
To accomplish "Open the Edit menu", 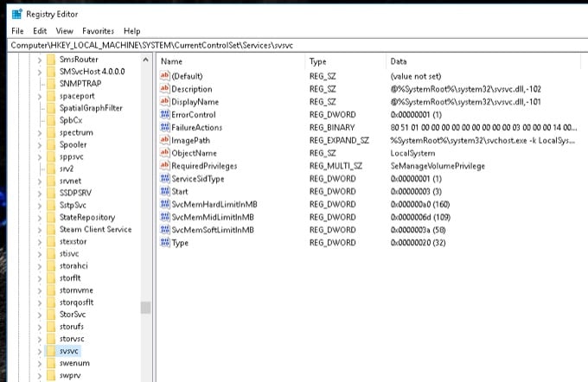I will pos(40,31).
